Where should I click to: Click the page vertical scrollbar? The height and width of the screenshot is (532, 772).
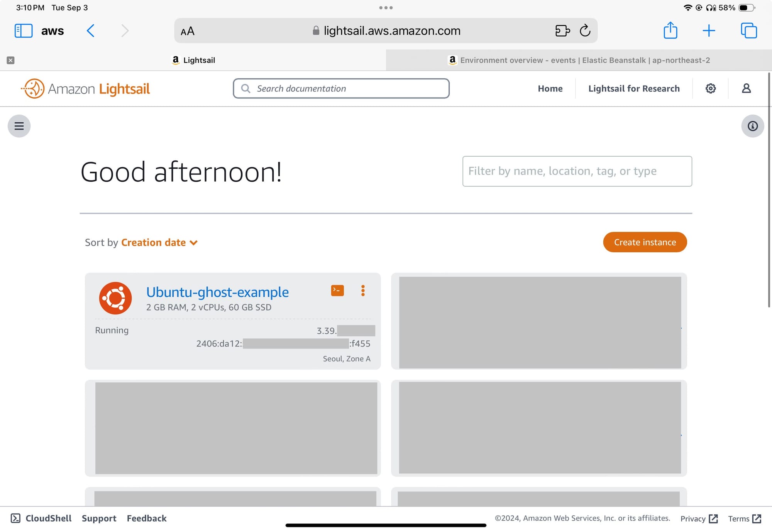point(769,190)
